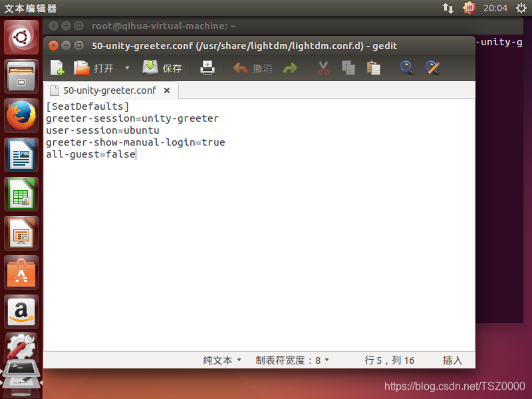This screenshot has height=399, width=532.
Task: Open a file with the 打开 button
Action: pos(94,68)
